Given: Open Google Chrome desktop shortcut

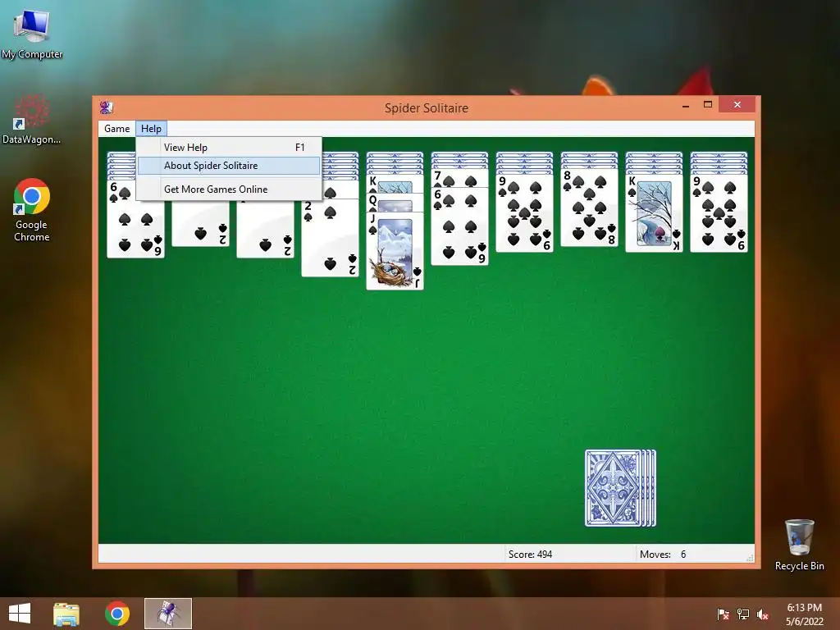Looking at the screenshot, I should pos(32,210).
